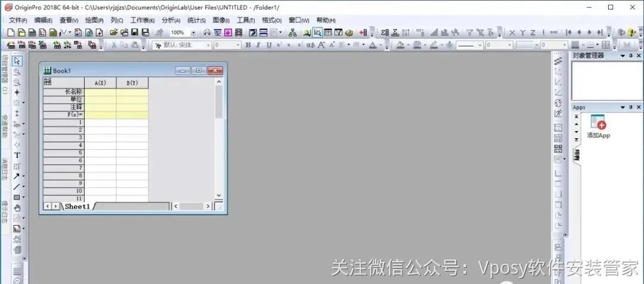Image resolution: width=644 pixels, height=284 pixels.
Task: Toggle Superscript formatting
Action: point(279,45)
